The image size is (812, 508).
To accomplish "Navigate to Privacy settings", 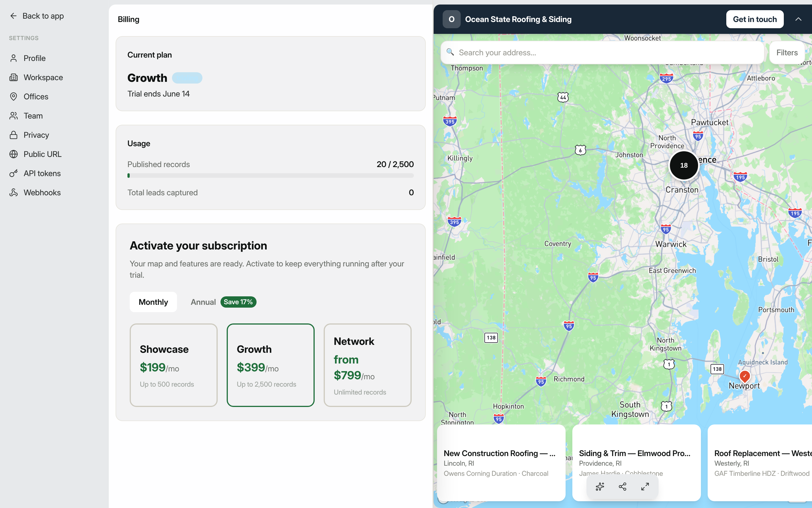I will point(54,135).
